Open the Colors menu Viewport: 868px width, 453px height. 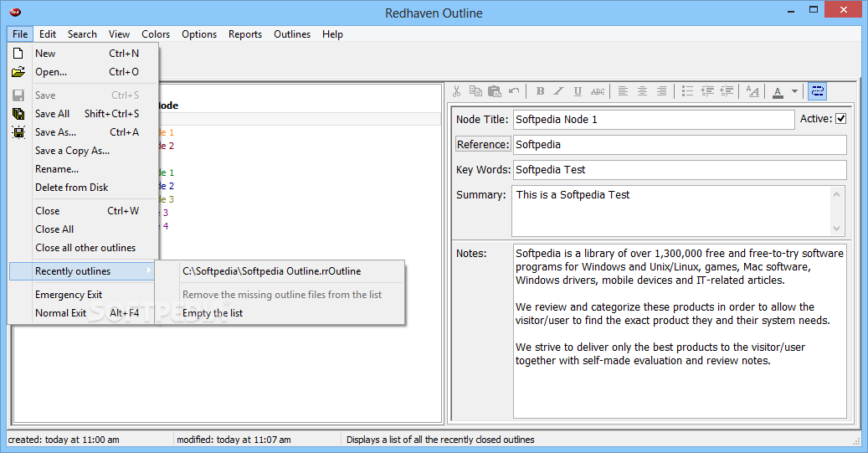[156, 33]
